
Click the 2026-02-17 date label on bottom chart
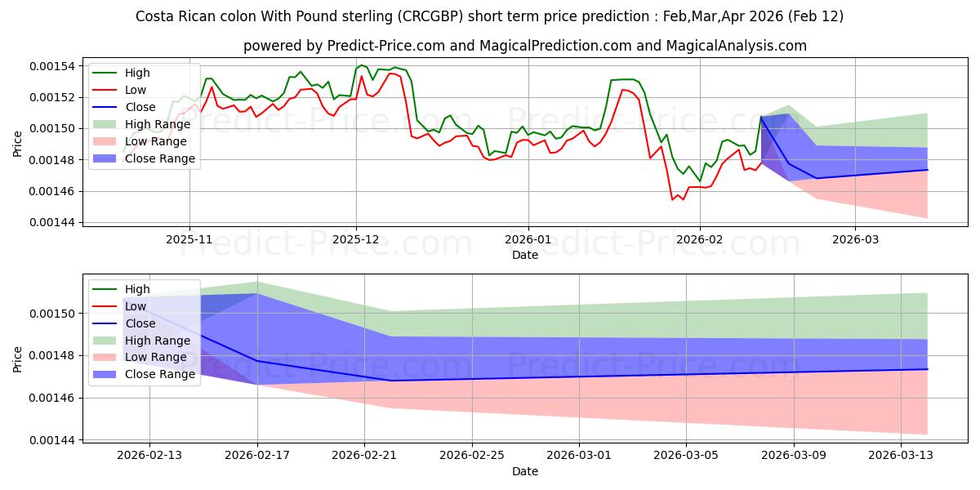click(x=257, y=456)
